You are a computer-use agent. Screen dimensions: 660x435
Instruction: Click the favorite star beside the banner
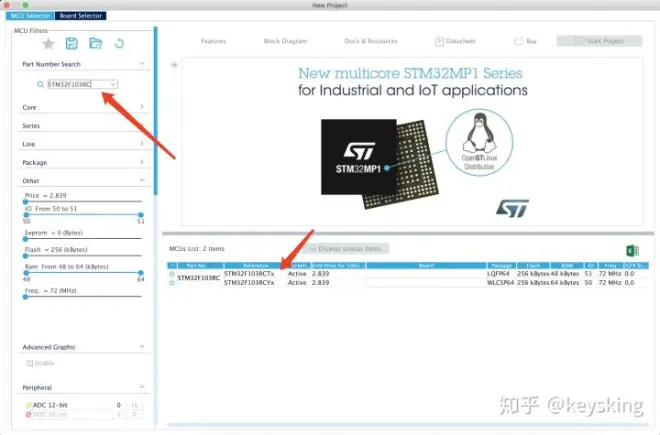[174, 64]
